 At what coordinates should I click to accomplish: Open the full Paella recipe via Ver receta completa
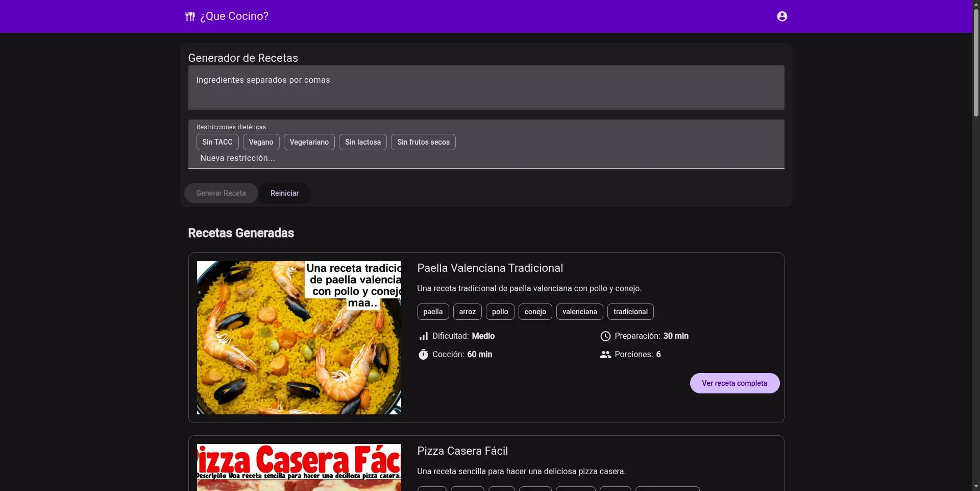click(734, 383)
